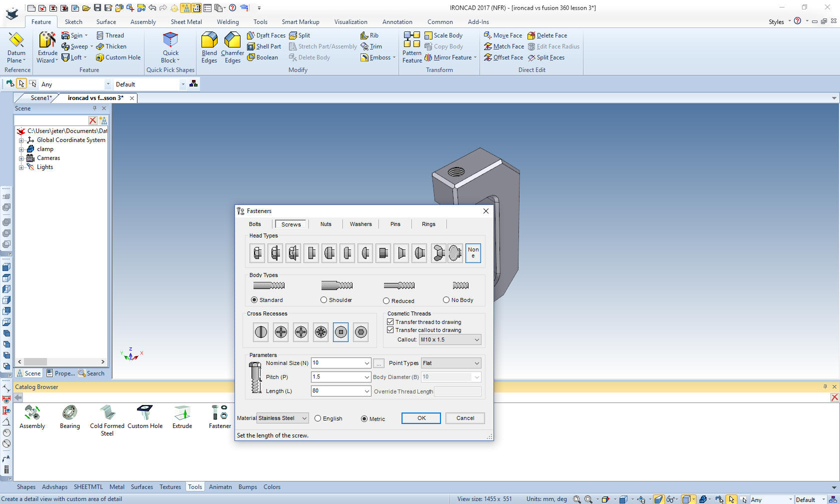
Task: Open the Search panel tab
Action: pyautogui.click(x=91, y=373)
